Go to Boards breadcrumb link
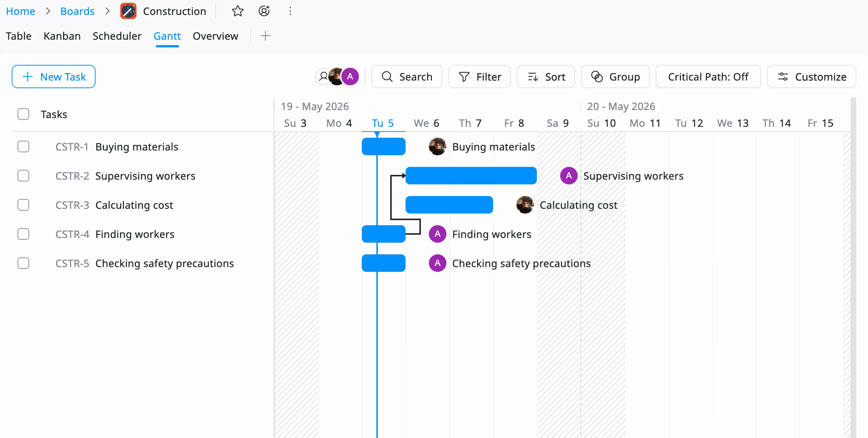Screen dimensions: 868x438 tap(77, 11)
